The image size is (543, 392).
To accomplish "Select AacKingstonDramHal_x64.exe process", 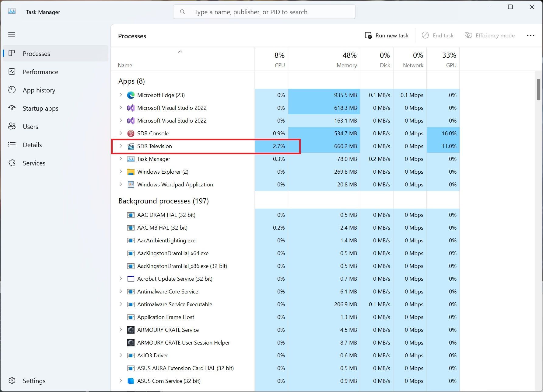I will [286, 253].
